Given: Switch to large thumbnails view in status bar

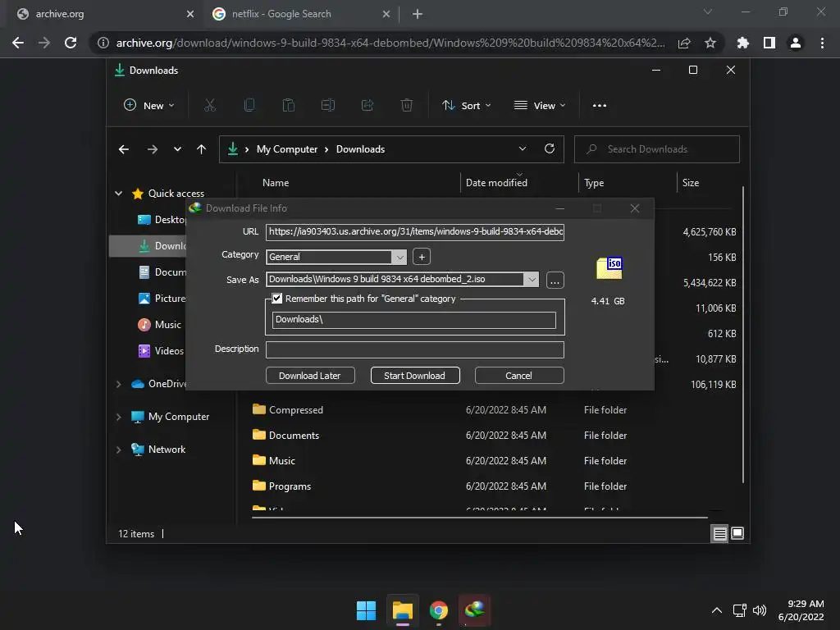Looking at the screenshot, I should pos(737,533).
